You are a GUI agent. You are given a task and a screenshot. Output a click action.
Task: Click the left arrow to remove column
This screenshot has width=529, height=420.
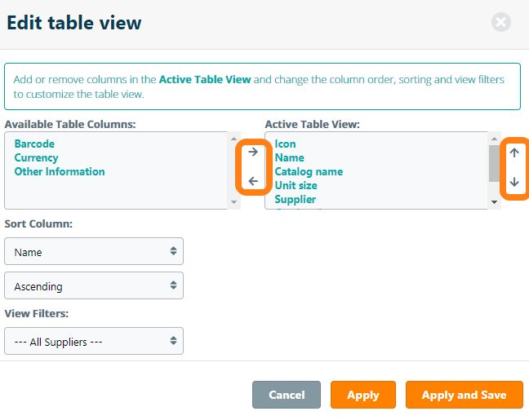[x=253, y=181]
